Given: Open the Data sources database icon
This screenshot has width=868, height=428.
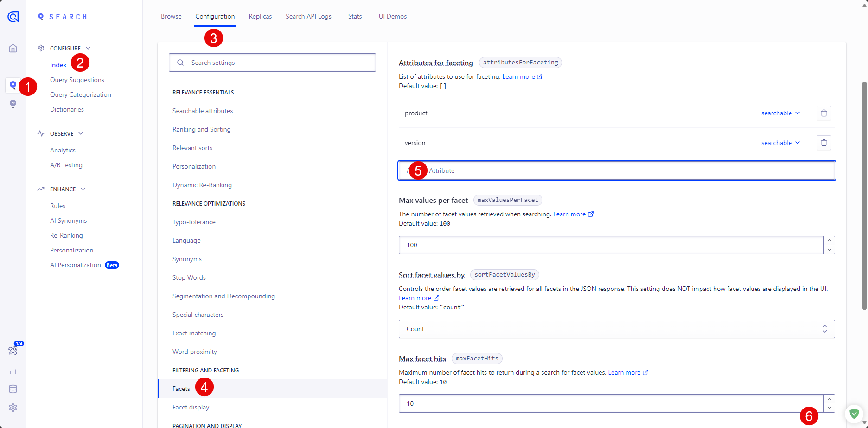Looking at the screenshot, I should point(13,389).
